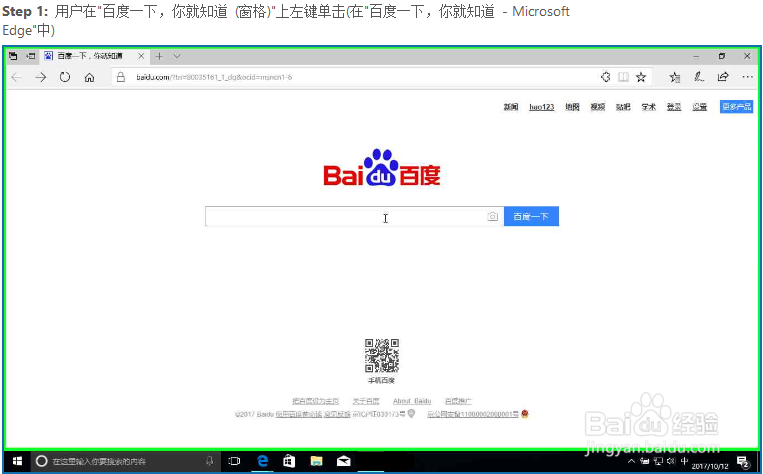The width and height of the screenshot is (763, 474).
Task: Open the 设置 menu link
Action: click(x=700, y=107)
